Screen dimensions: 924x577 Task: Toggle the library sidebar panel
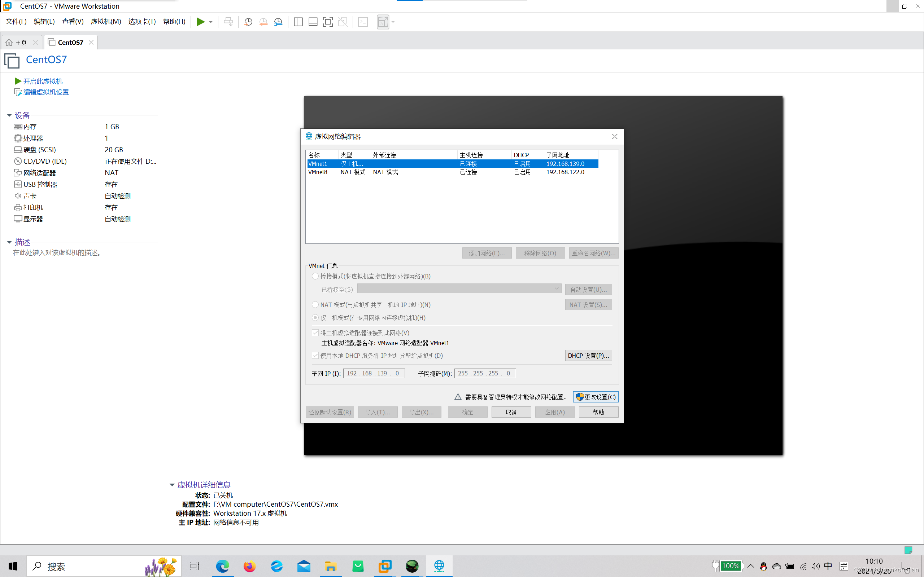pyautogui.click(x=298, y=22)
